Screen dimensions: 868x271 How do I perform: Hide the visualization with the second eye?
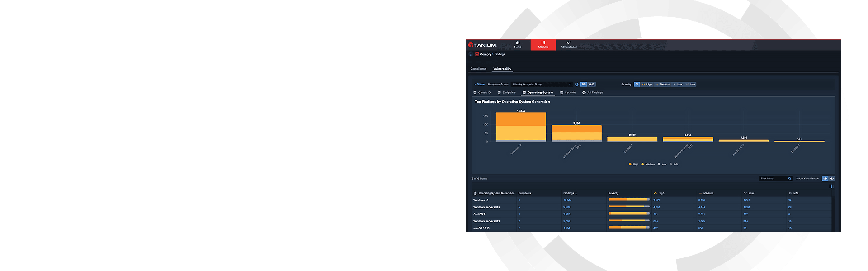[x=832, y=178]
